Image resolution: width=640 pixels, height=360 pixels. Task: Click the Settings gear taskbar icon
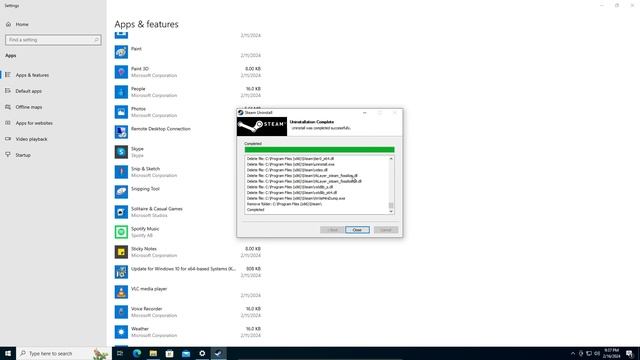pyautogui.click(x=202, y=353)
